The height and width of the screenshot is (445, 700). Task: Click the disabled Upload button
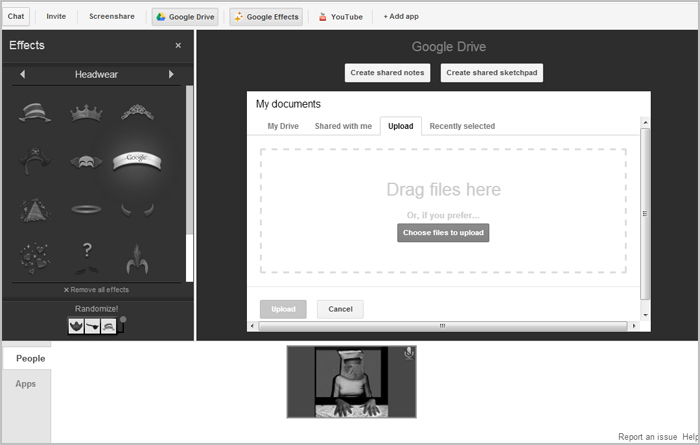(x=283, y=309)
